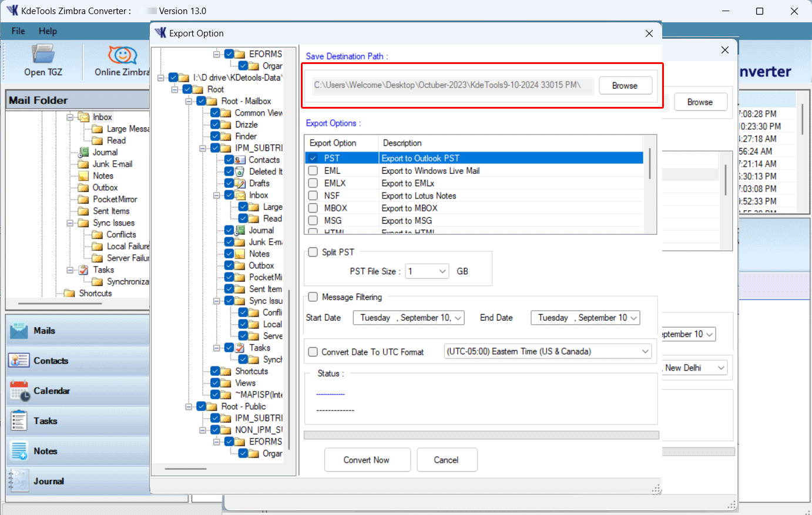Open the Notes panel icon

[x=21, y=450]
